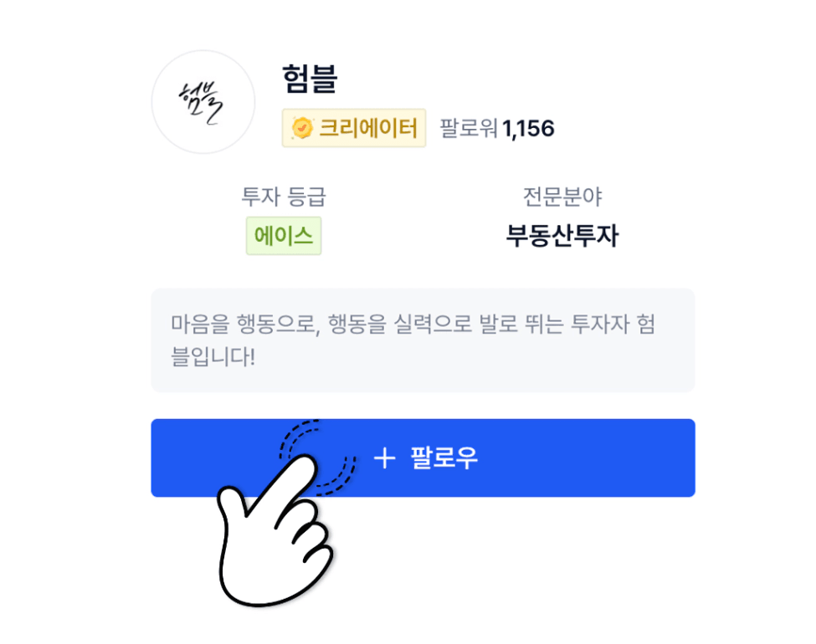Click the bio's second line 블입니다!

213,357
